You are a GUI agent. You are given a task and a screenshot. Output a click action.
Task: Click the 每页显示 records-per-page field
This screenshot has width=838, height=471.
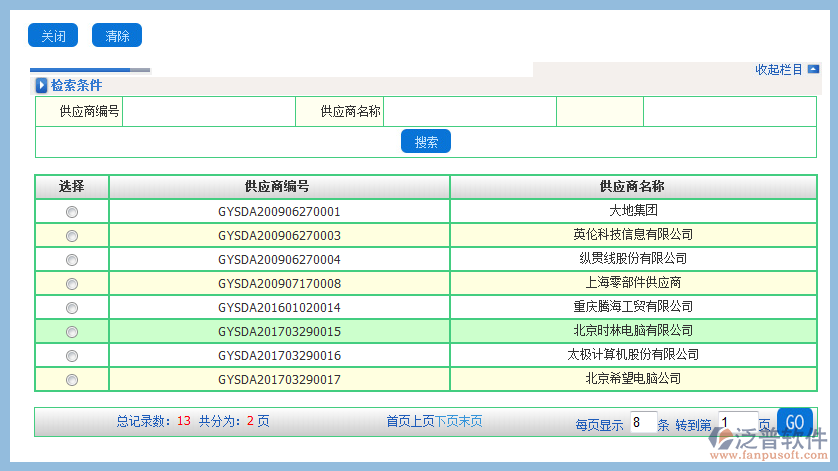[643, 423]
